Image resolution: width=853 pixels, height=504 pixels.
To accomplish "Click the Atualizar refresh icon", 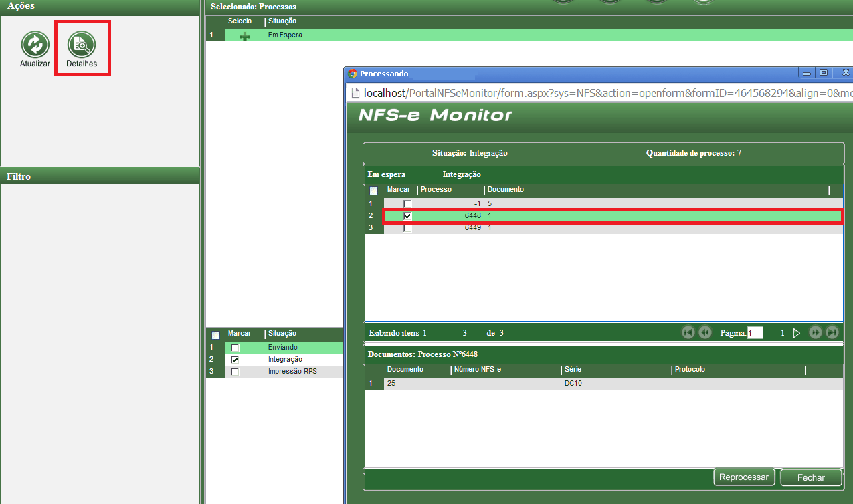I will pos(35,45).
